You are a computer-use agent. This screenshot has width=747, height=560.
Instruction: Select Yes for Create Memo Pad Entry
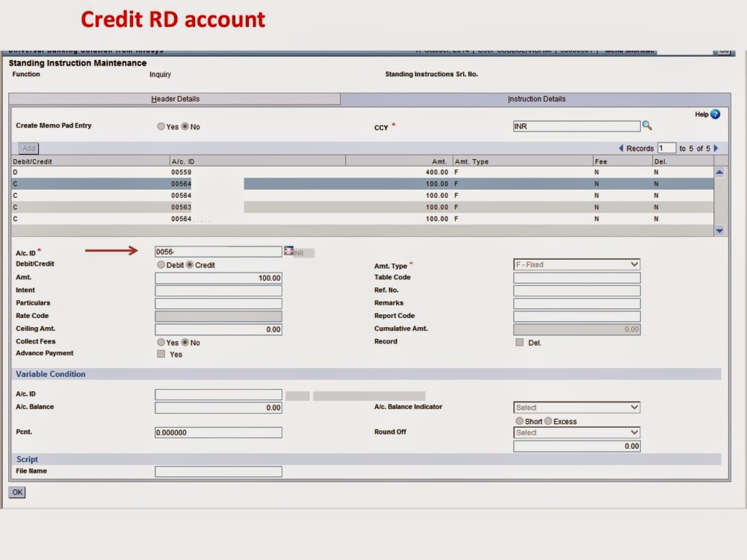tap(160, 126)
